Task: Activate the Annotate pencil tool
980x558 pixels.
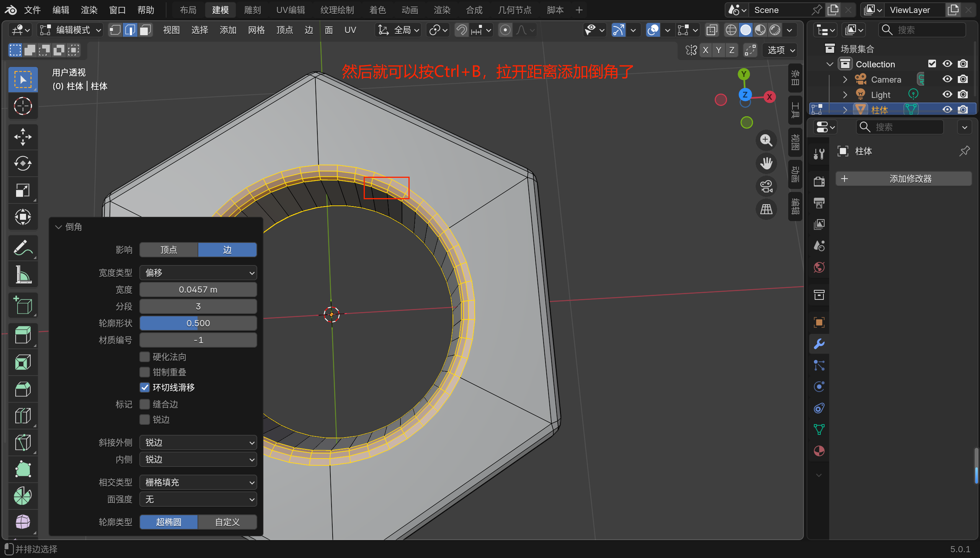Action: 23,248
